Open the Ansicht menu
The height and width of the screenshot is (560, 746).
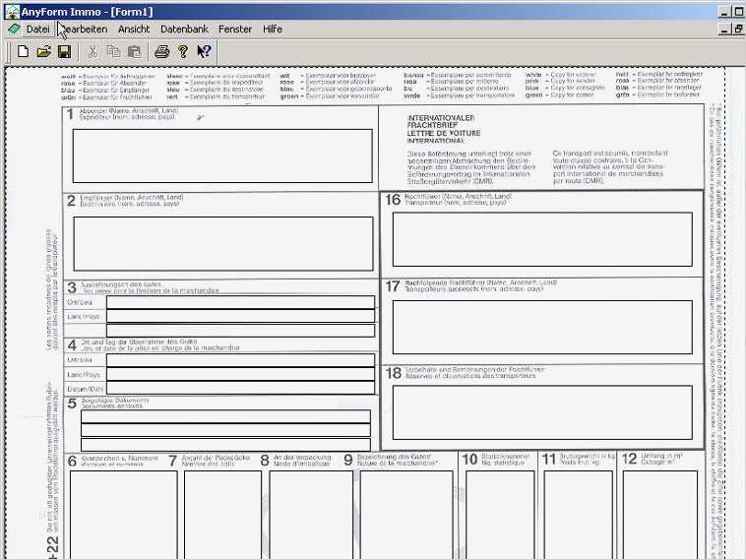(134, 29)
